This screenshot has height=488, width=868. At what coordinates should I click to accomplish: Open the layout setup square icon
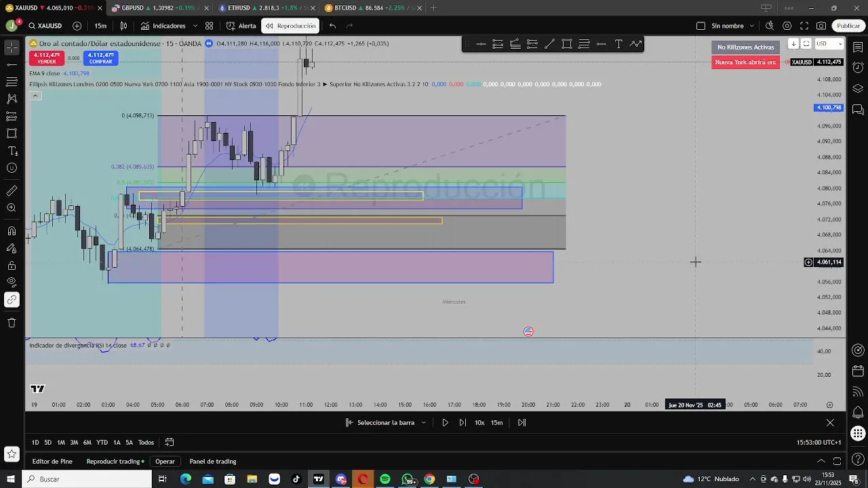click(701, 26)
